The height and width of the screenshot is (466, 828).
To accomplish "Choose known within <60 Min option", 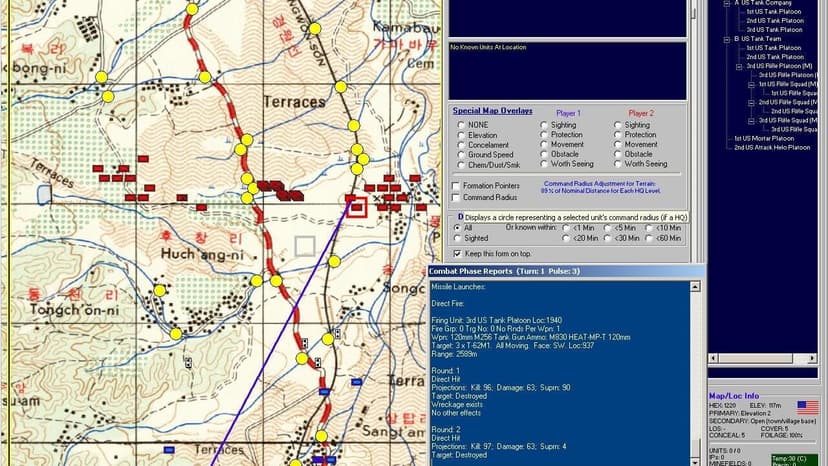I will 650,238.
